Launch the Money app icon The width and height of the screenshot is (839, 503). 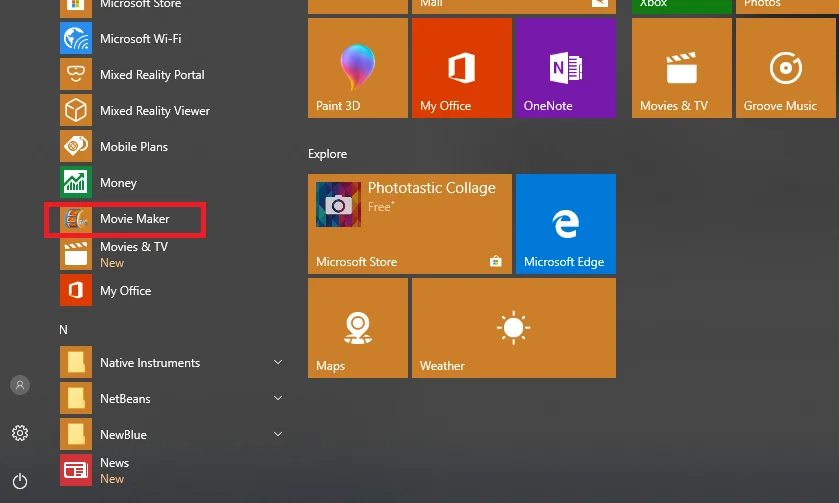coord(75,182)
